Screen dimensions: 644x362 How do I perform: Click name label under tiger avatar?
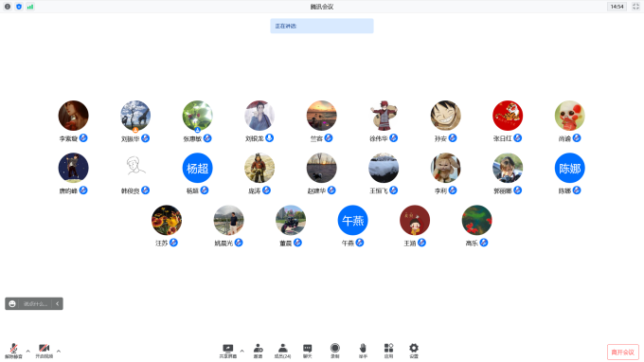click(502, 139)
